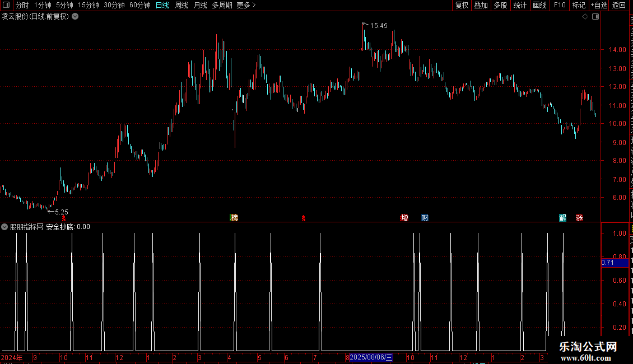Viewport: 633px width, 364px height.
Task: Click the diamond marker icon in chart header
Action: coord(585,17)
